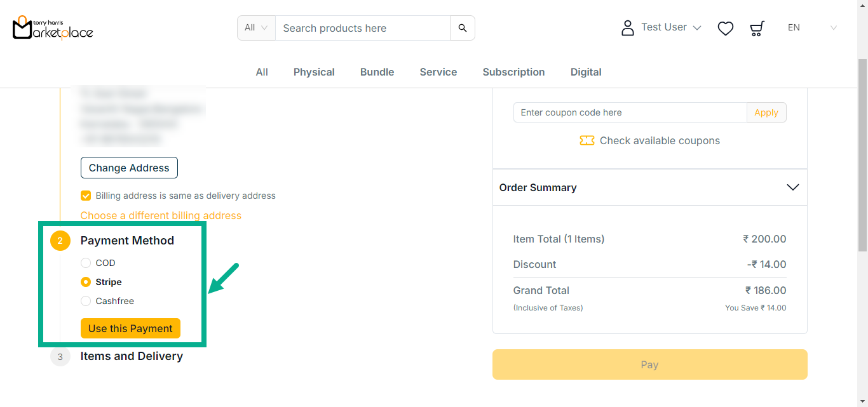This screenshot has width=868, height=407.
Task: Click the step 3 Items and Delivery badge
Action: tap(60, 357)
